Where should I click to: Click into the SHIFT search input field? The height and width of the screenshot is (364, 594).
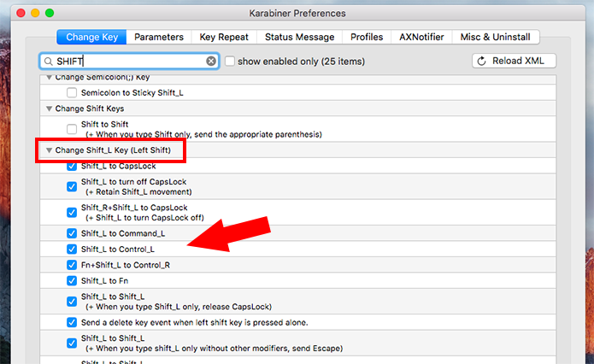pos(129,61)
